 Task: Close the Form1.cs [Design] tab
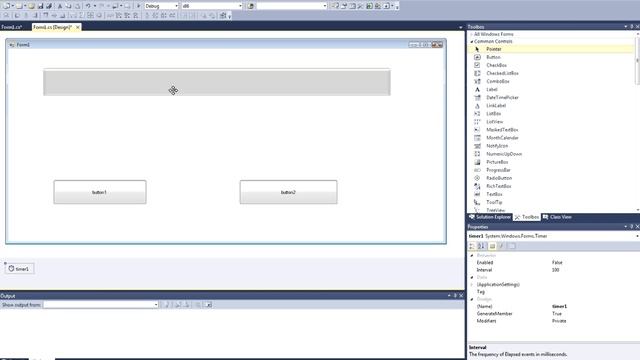[x=78, y=27]
